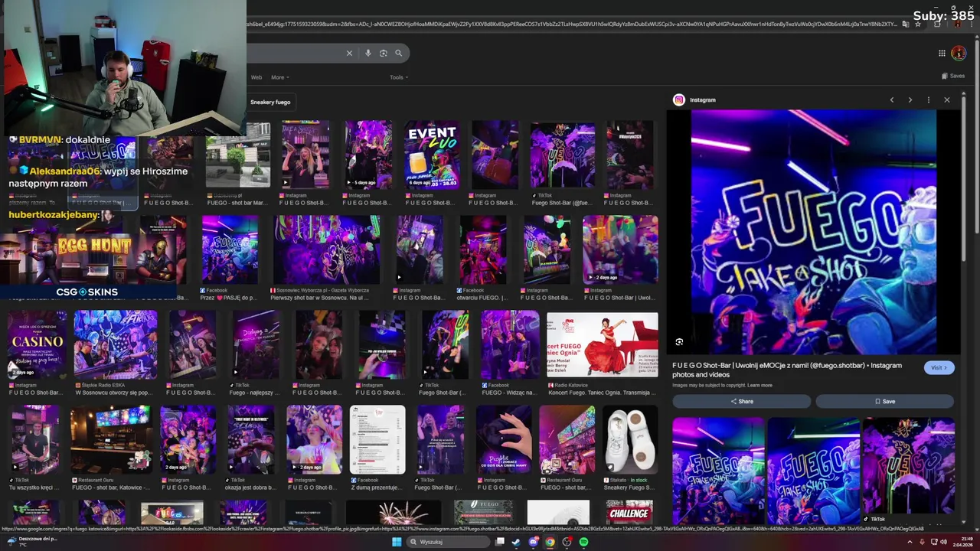The height and width of the screenshot is (551, 980).
Task: Open Discord from the taskbar
Action: click(x=533, y=542)
